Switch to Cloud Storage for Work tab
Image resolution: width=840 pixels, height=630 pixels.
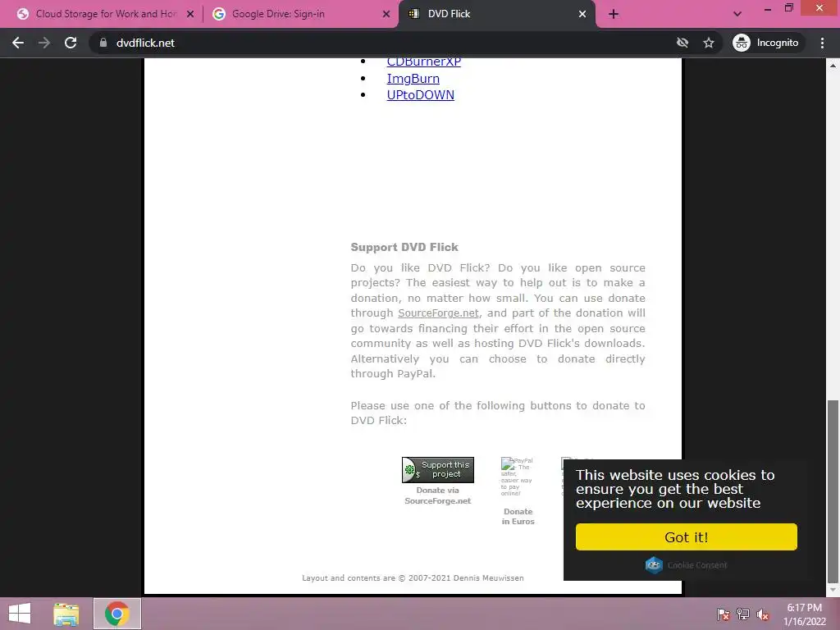pyautogui.click(x=105, y=14)
